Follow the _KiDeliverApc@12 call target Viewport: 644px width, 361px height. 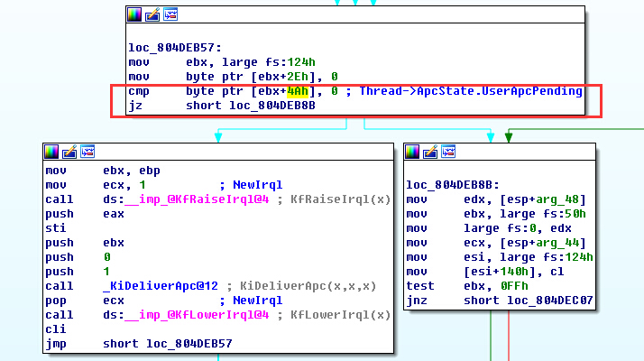point(161,286)
